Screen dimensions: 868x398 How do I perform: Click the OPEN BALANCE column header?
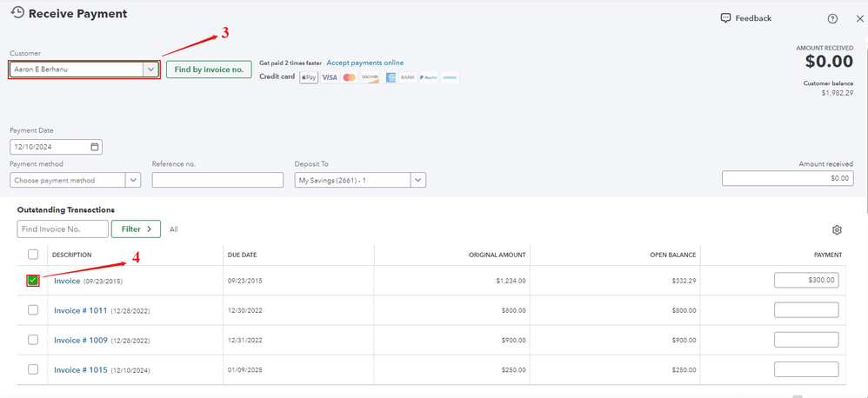pyautogui.click(x=672, y=255)
